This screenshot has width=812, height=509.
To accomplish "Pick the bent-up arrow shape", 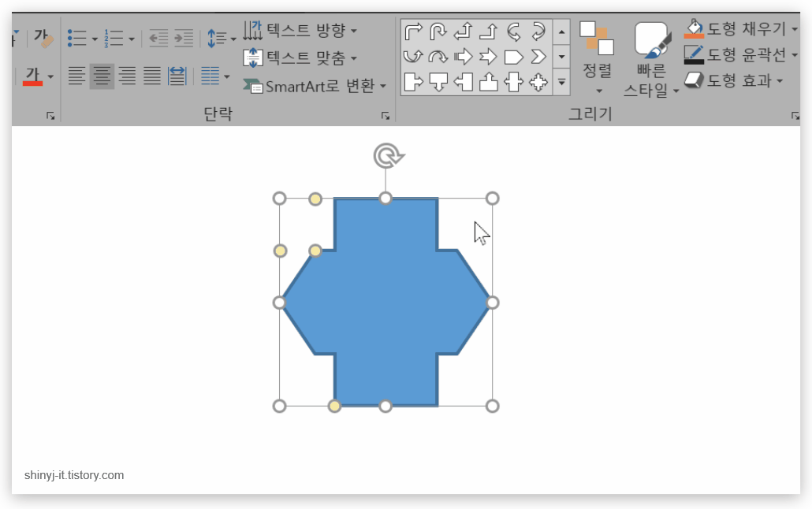I will pyautogui.click(x=488, y=32).
